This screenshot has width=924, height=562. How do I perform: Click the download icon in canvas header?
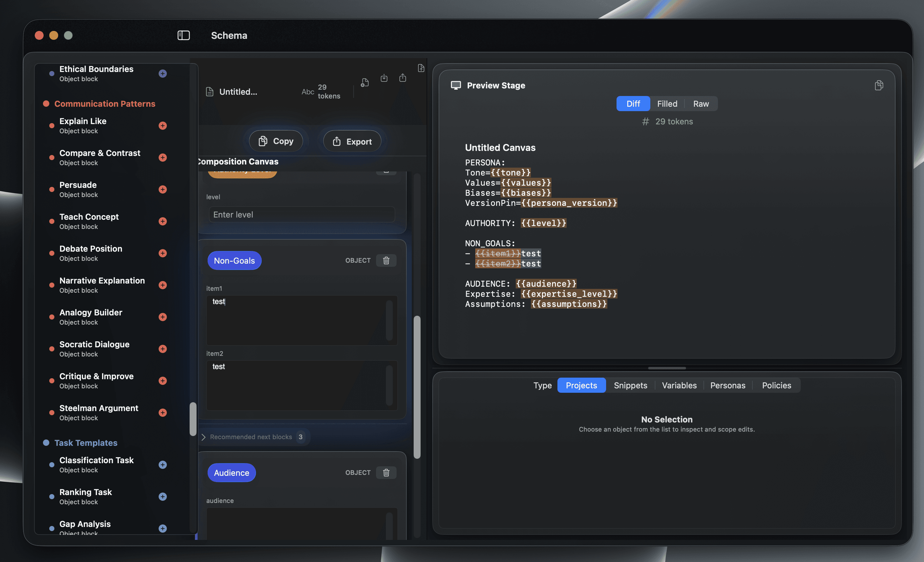coord(384,78)
